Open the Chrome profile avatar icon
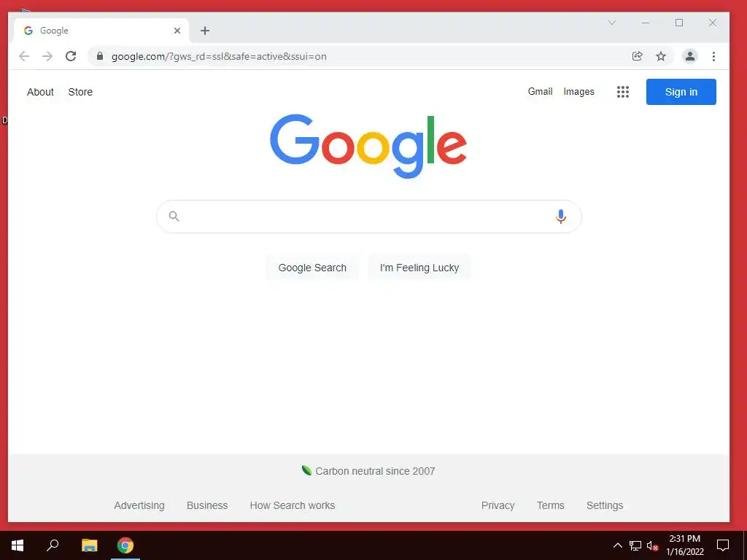The image size is (747, 560). [689, 56]
